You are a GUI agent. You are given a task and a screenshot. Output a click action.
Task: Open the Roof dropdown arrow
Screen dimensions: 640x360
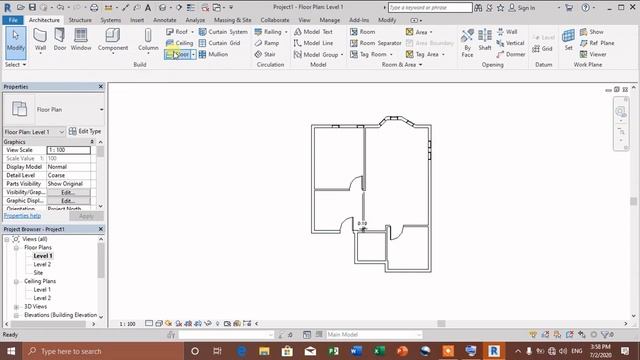point(193,31)
